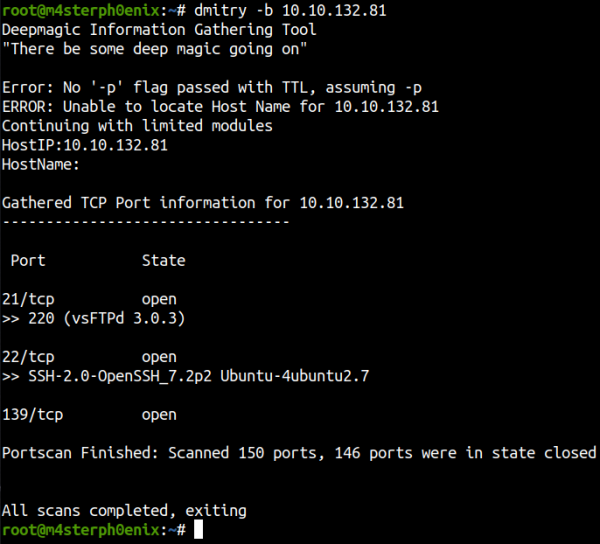Screen dimensions: 600x544
Task: Click the 22/tcp port entry
Action: [x=28, y=356]
